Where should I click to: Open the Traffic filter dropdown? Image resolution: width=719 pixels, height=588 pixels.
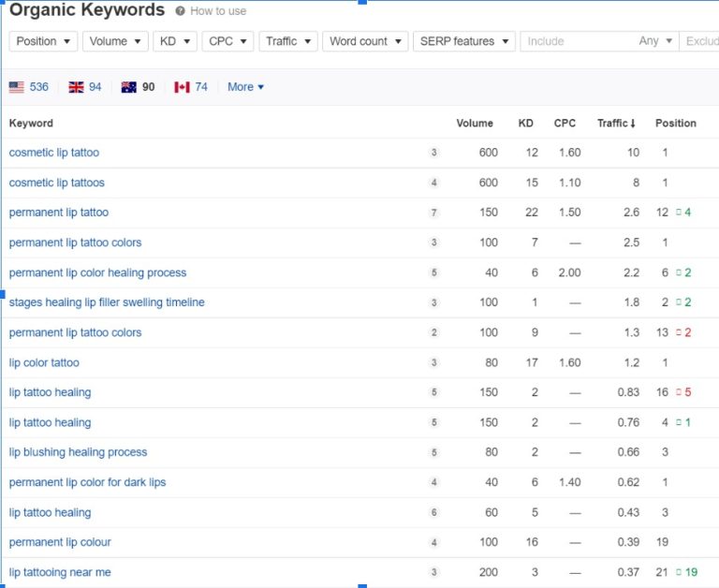(288, 41)
